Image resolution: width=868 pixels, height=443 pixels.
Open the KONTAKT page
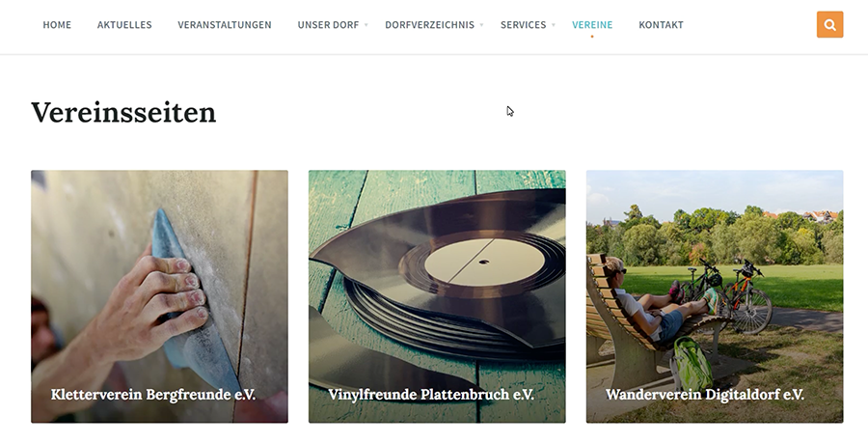661,25
